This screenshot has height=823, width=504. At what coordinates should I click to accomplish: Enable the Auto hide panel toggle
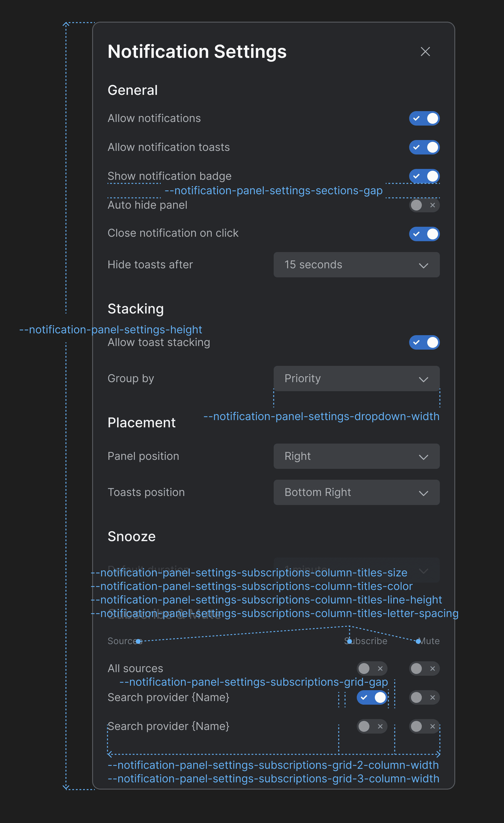point(424,205)
